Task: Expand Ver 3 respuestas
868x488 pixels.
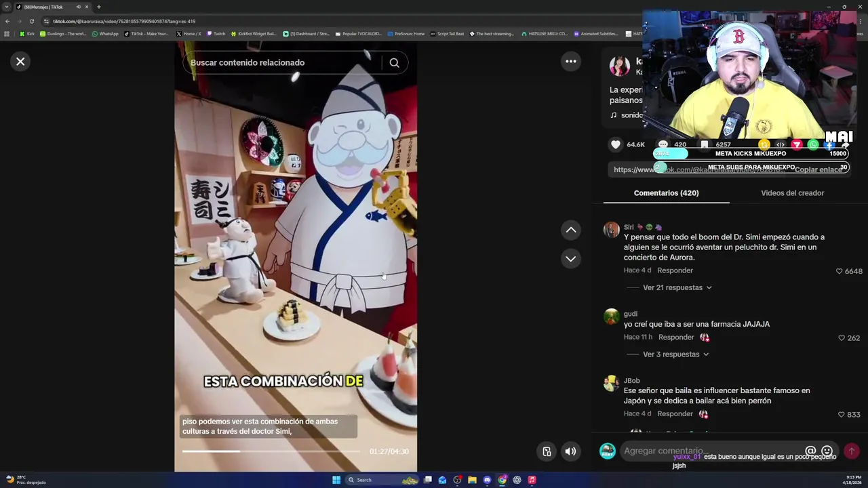Action: tap(675, 354)
